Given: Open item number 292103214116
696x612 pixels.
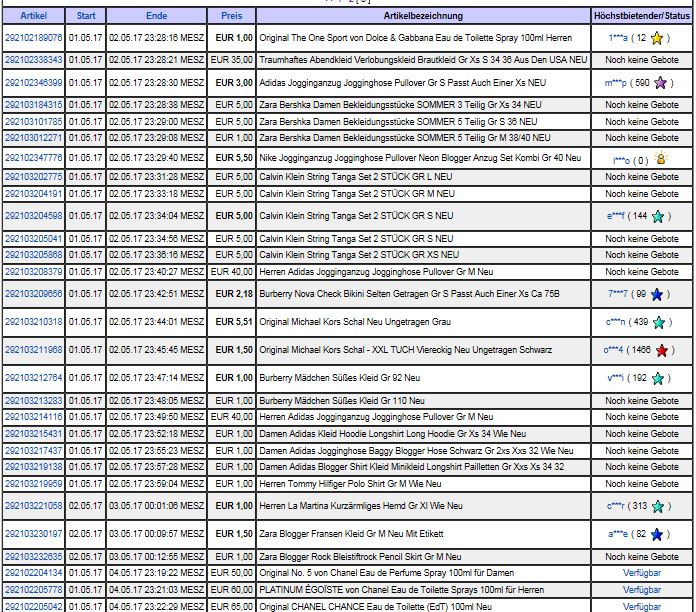Looking at the screenshot, I should click(x=34, y=417).
